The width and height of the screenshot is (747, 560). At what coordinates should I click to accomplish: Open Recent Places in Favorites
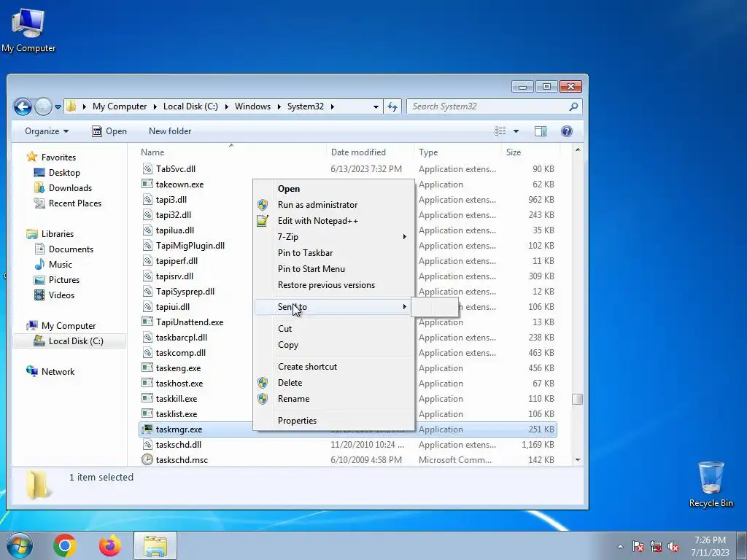point(67,203)
